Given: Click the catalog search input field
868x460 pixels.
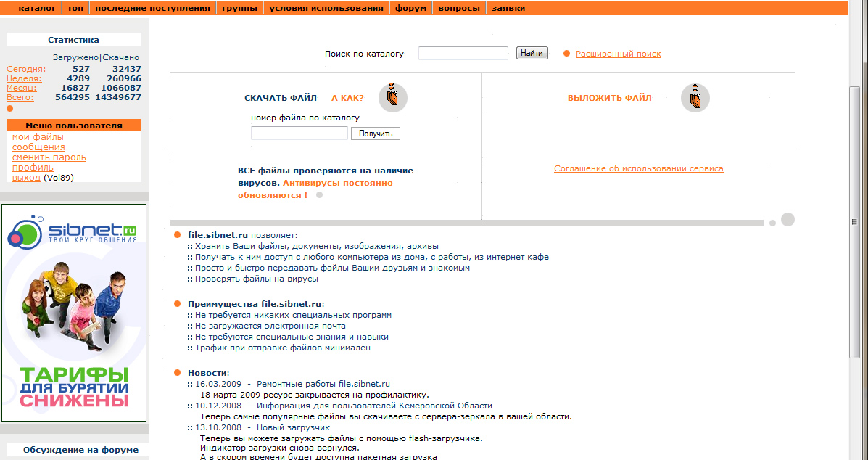Looking at the screenshot, I should [x=463, y=54].
